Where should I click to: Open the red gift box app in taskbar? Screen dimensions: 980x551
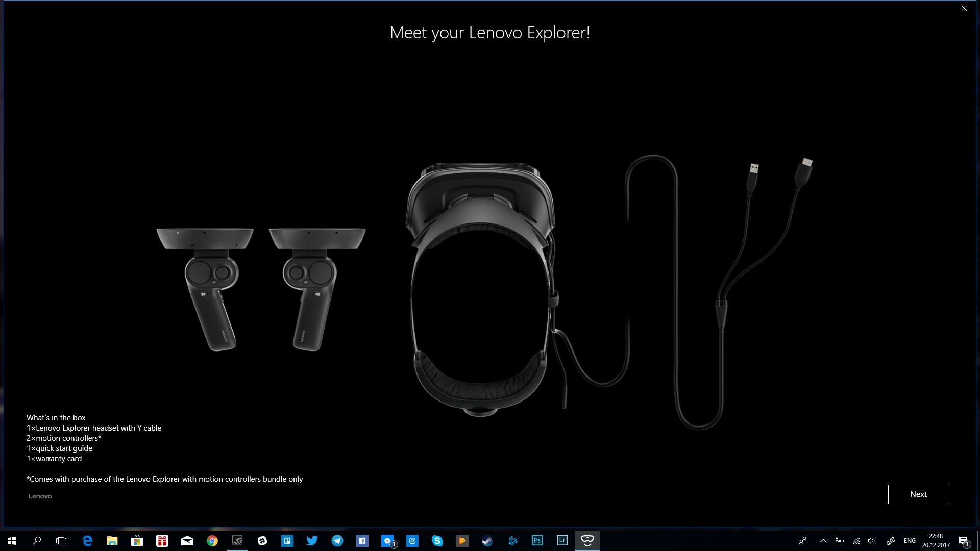(x=162, y=540)
